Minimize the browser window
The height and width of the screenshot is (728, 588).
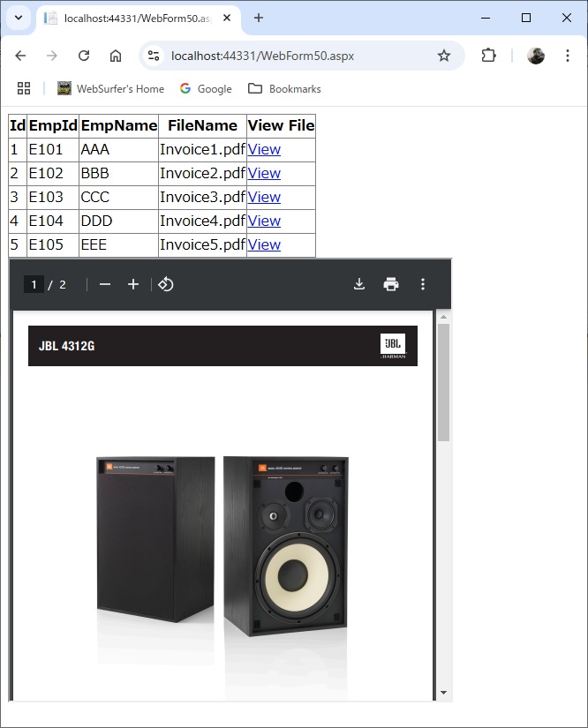pyautogui.click(x=486, y=19)
